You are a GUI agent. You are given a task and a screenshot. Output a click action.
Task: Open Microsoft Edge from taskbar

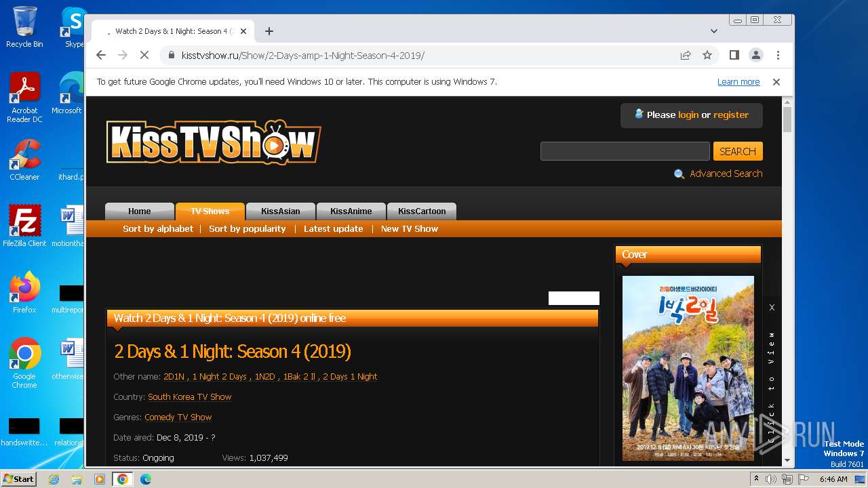146,479
